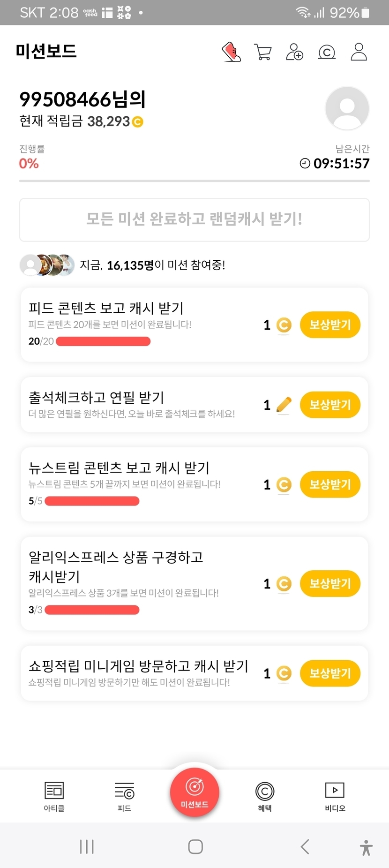Claim pencil reward for attendance check
This screenshot has width=389, height=868.
click(330, 405)
